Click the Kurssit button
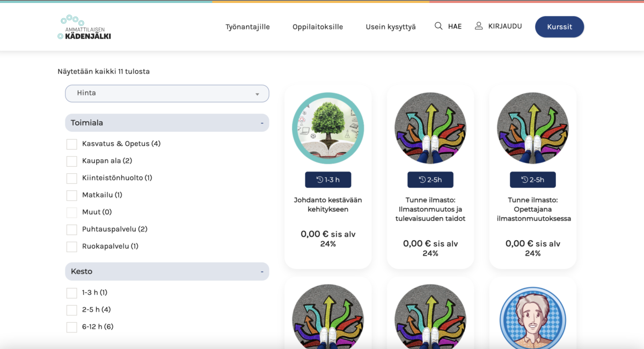The image size is (644, 349). point(559,27)
